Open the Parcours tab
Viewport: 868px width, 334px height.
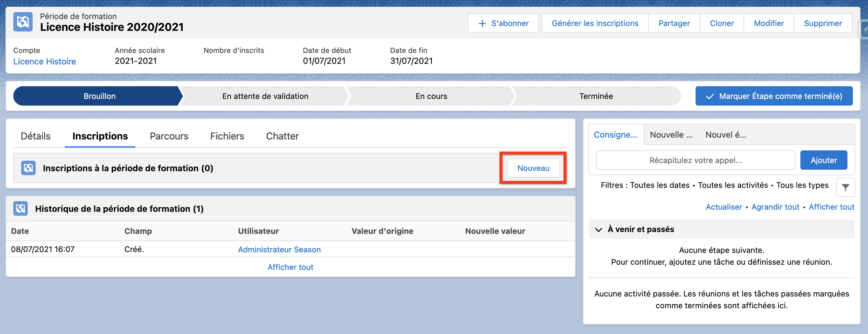pos(169,136)
